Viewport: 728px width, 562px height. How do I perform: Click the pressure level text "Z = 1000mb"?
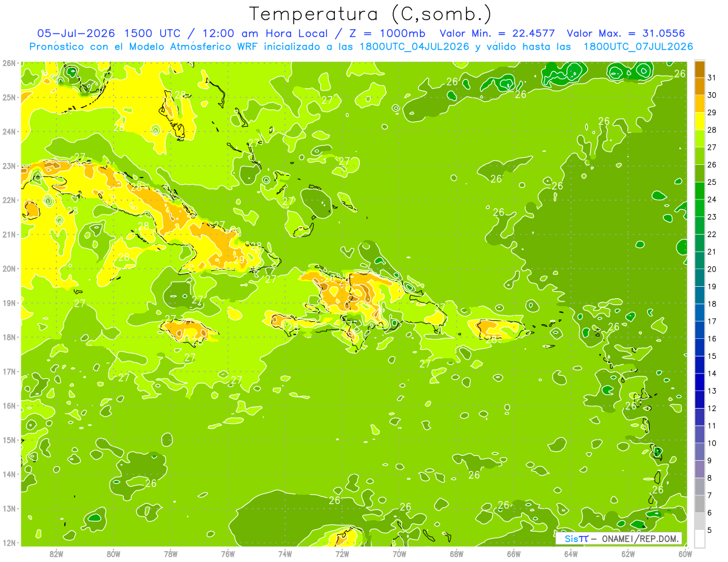tap(387, 33)
